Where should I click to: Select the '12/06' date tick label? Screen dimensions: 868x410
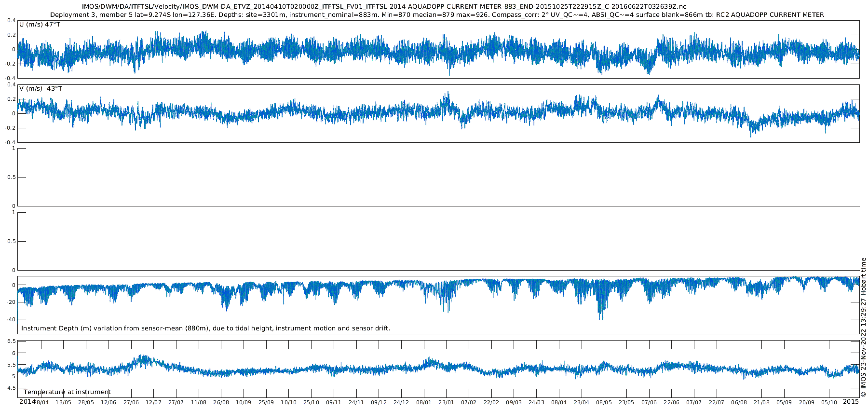[108, 402]
